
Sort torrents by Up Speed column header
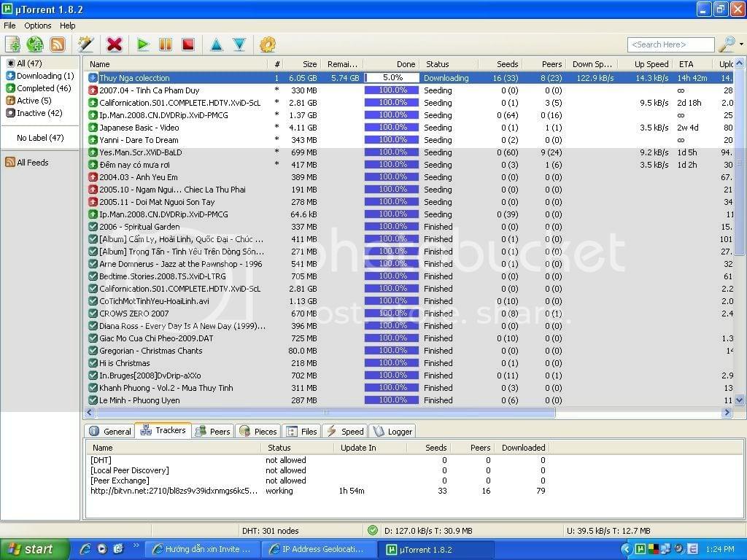646,64
